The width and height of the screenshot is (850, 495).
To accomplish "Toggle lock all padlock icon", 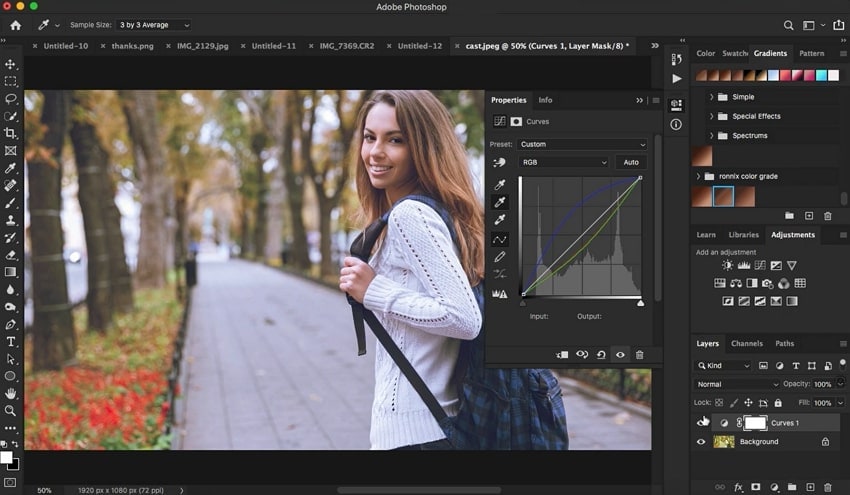I will tap(778, 403).
